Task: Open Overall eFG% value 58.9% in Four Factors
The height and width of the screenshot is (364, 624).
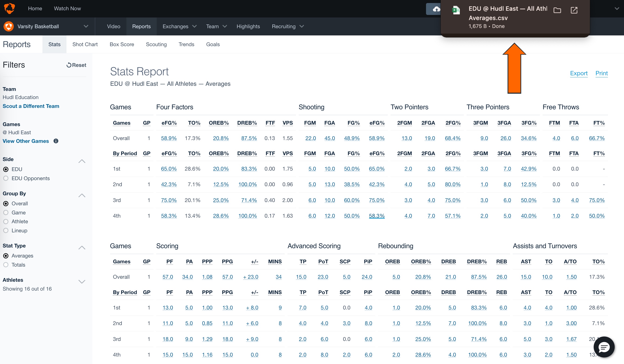Action: click(169, 138)
